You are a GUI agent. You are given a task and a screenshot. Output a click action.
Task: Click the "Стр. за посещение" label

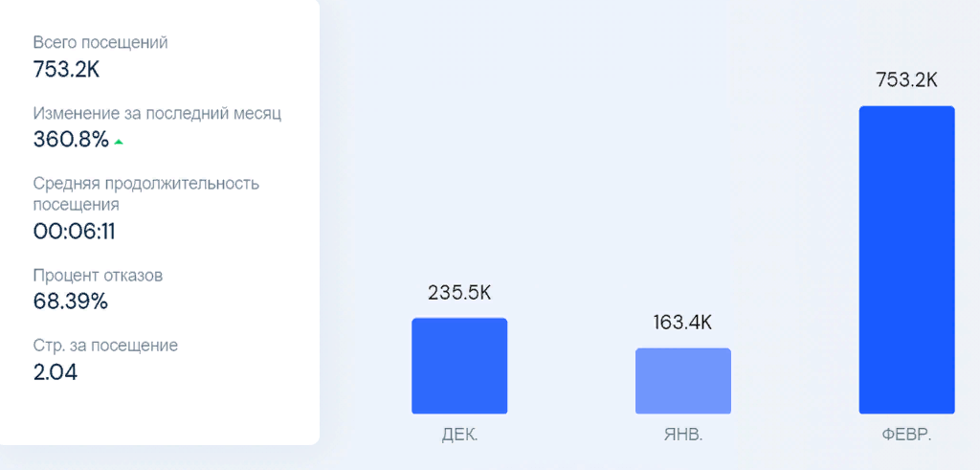coord(105,346)
